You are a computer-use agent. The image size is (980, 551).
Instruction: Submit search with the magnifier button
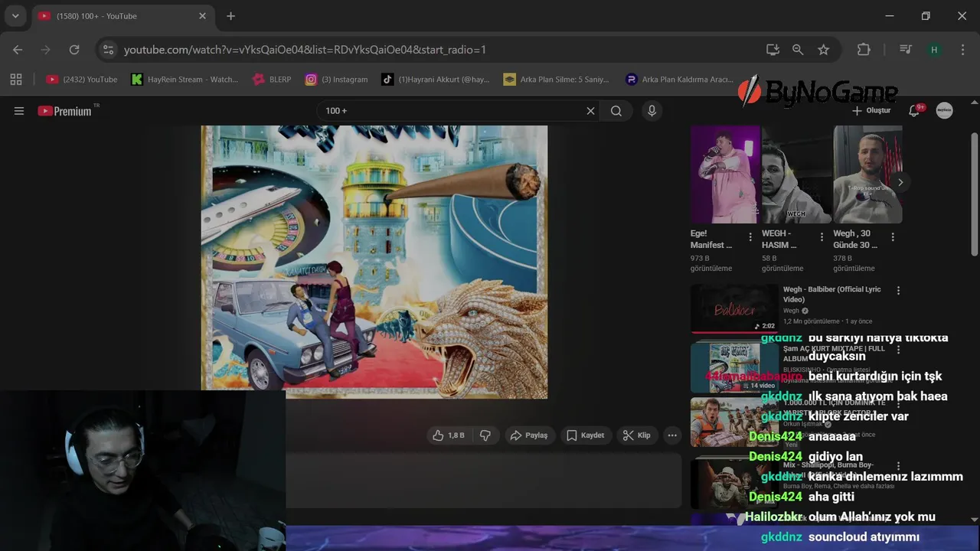click(616, 111)
